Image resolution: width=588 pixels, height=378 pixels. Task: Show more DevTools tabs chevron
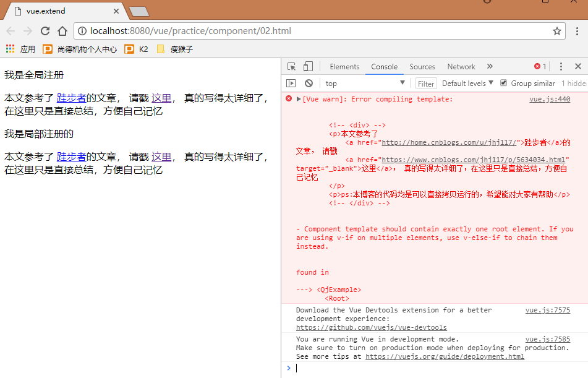(490, 67)
